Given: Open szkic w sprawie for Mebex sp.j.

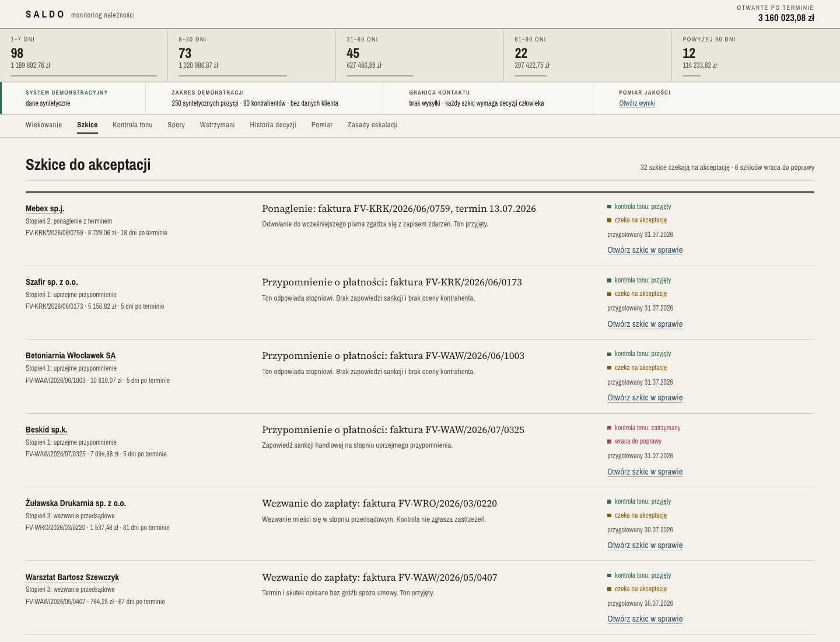Looking at the screenshot, I should [645, 250].
